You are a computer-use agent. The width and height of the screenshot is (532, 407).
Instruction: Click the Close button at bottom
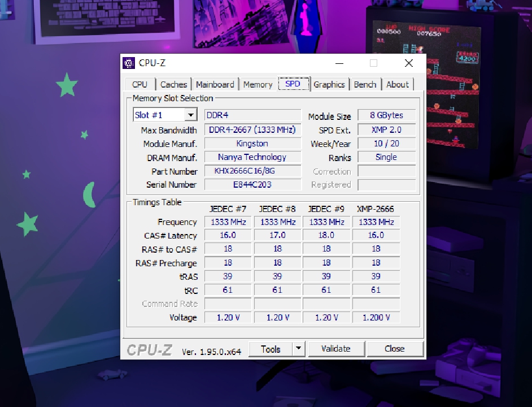pyautogui.click(x=395, y=349)
